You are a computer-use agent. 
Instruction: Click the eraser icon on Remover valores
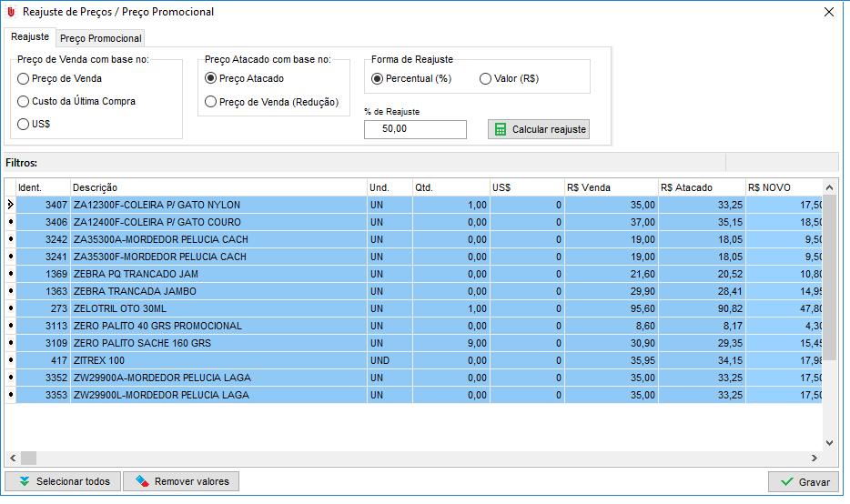pos(142,481)
